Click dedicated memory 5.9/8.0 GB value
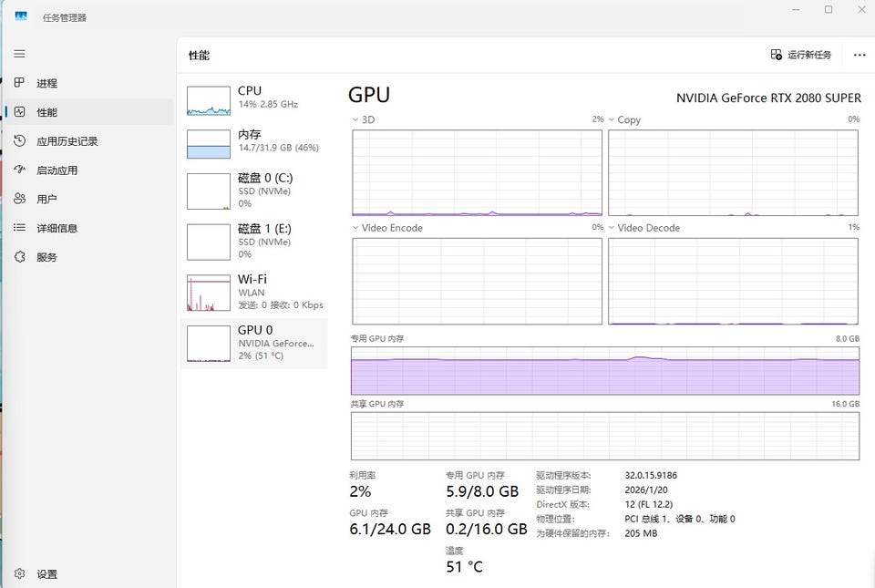875x588 pixels. (482, 491)
